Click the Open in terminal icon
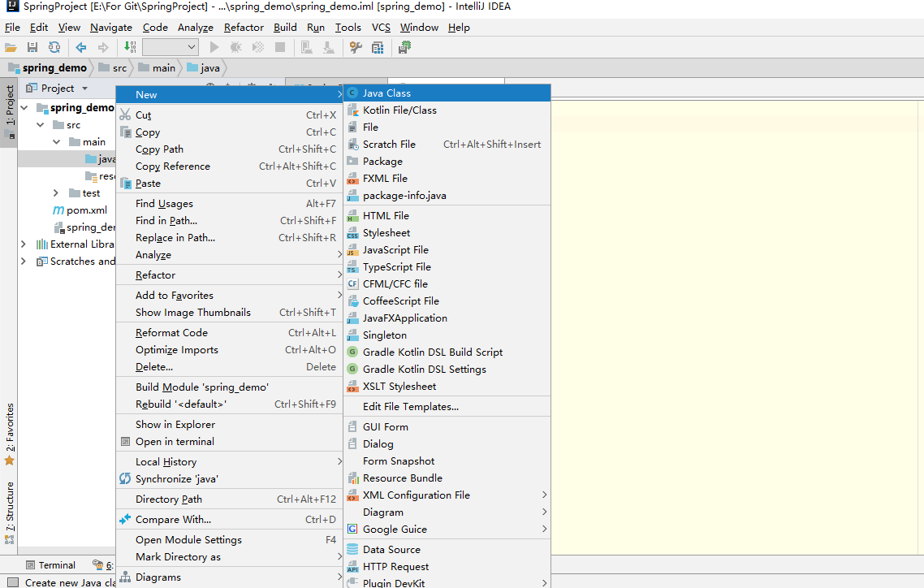This screenshot has width=924, height=588. point(125,442)
